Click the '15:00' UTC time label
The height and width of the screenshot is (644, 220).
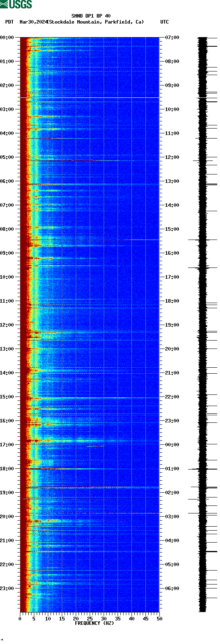tap(172, 229)
